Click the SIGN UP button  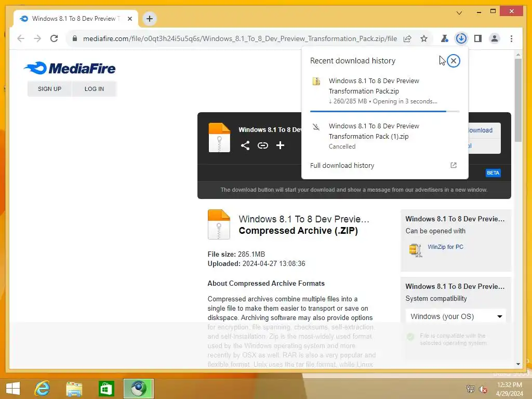[x=49, y=89]
